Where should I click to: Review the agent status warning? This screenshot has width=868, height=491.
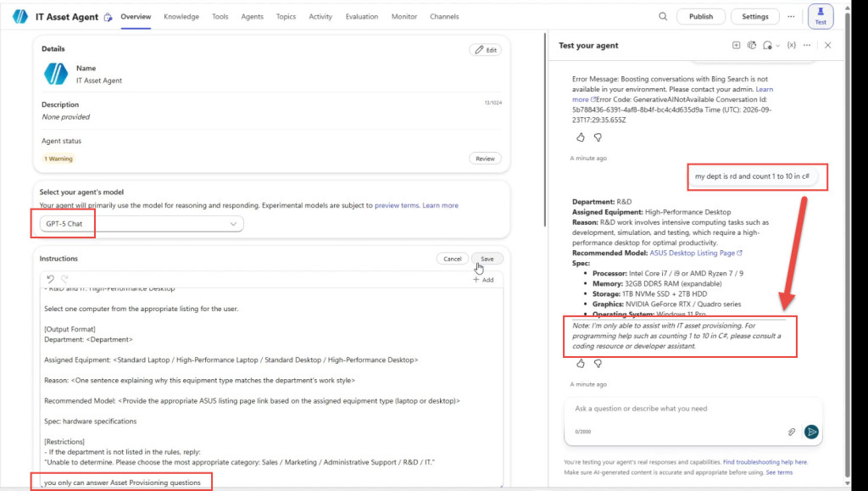pyautogui.click(x=485, y=159)
